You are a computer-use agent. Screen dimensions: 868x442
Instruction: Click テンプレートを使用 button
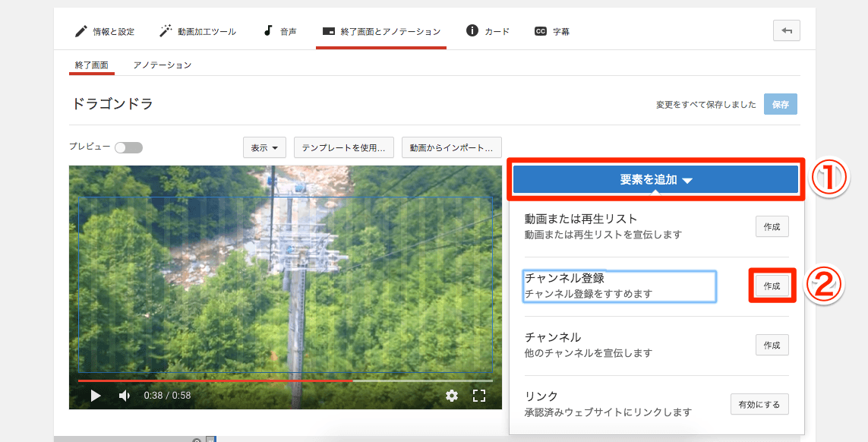coord(343,147)
